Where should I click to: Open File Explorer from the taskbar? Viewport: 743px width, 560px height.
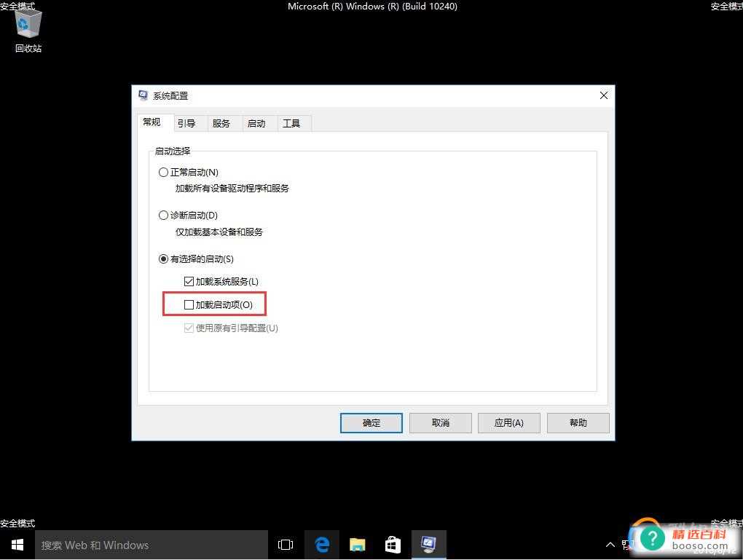356,544
